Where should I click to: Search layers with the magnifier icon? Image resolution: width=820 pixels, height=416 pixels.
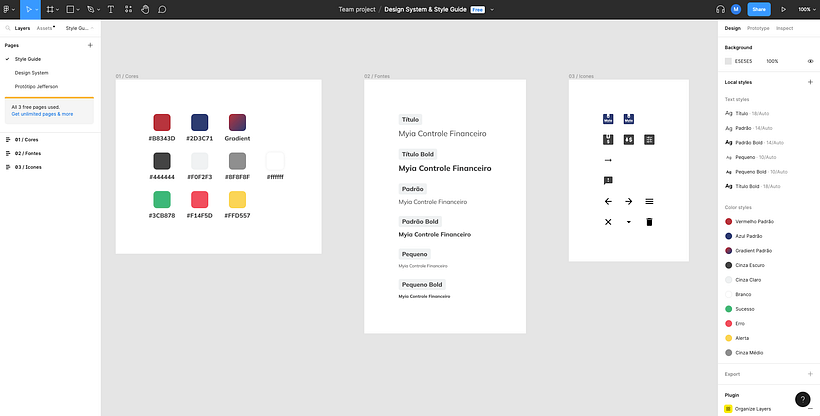click(x=8, y=28)
